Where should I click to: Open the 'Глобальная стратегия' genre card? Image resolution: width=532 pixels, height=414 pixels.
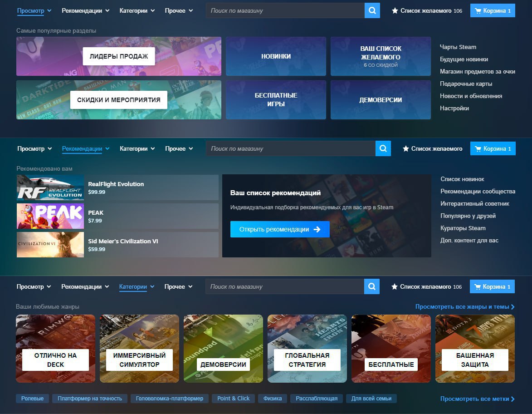coord(307,349)
